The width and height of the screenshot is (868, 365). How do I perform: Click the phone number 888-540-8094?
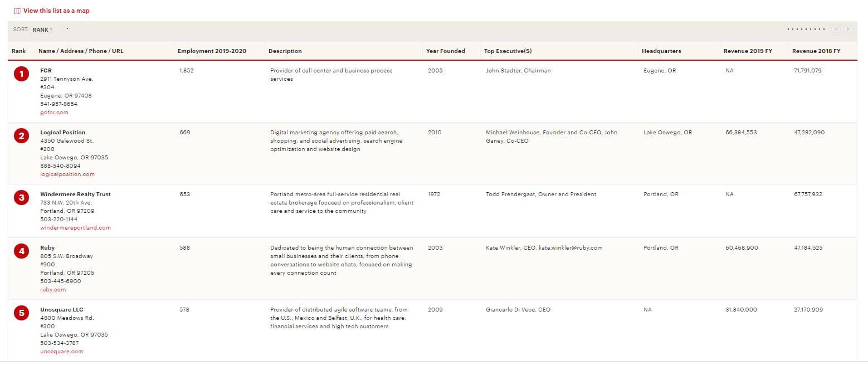60,166
